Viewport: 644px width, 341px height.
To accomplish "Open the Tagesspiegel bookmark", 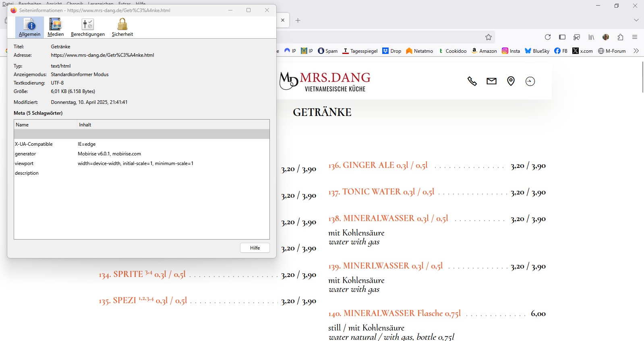I will [360, 51].
